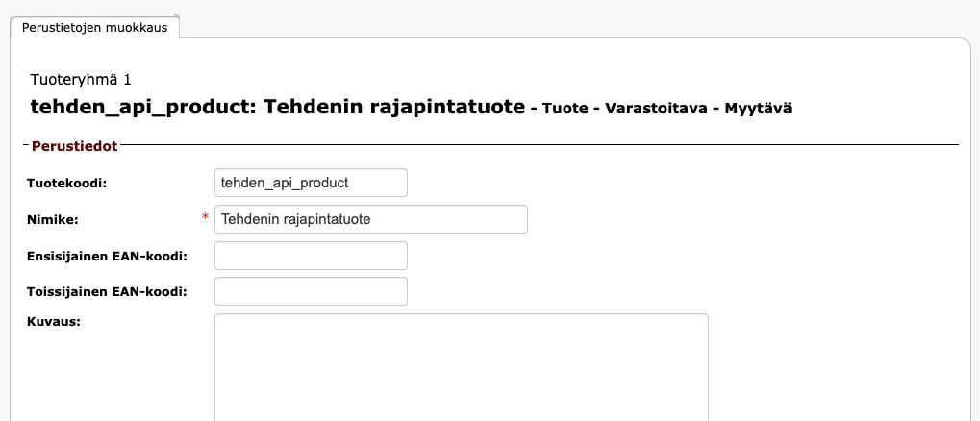Click the Ensisijainen EAN-koodi label

pos(107,256)
